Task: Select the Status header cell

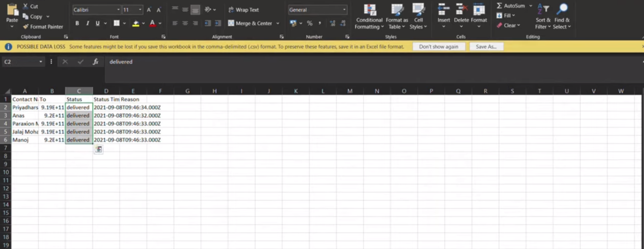Action: (79, 99)
